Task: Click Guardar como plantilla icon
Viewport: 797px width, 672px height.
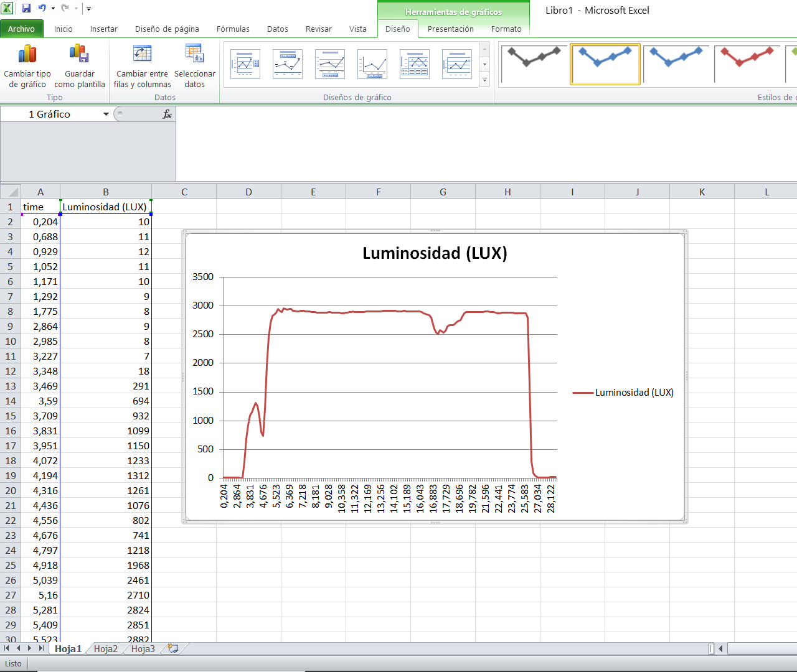Action: (79, 55)
